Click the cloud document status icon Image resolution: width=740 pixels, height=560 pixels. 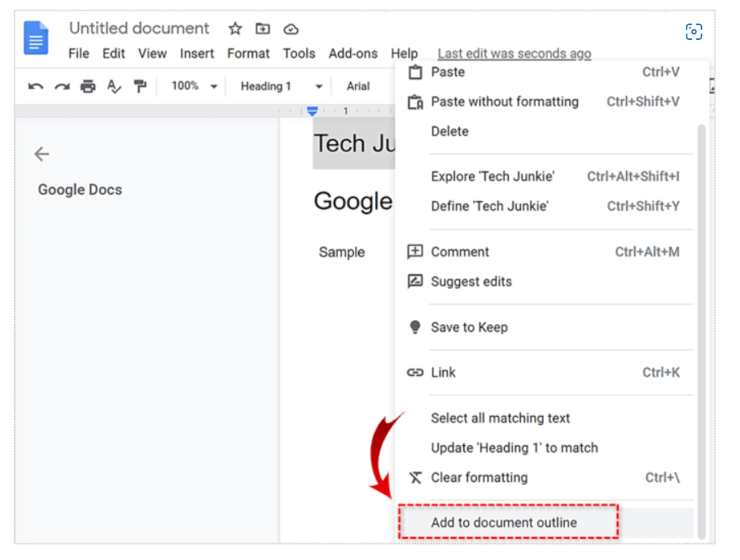click(x=291, y=28)
